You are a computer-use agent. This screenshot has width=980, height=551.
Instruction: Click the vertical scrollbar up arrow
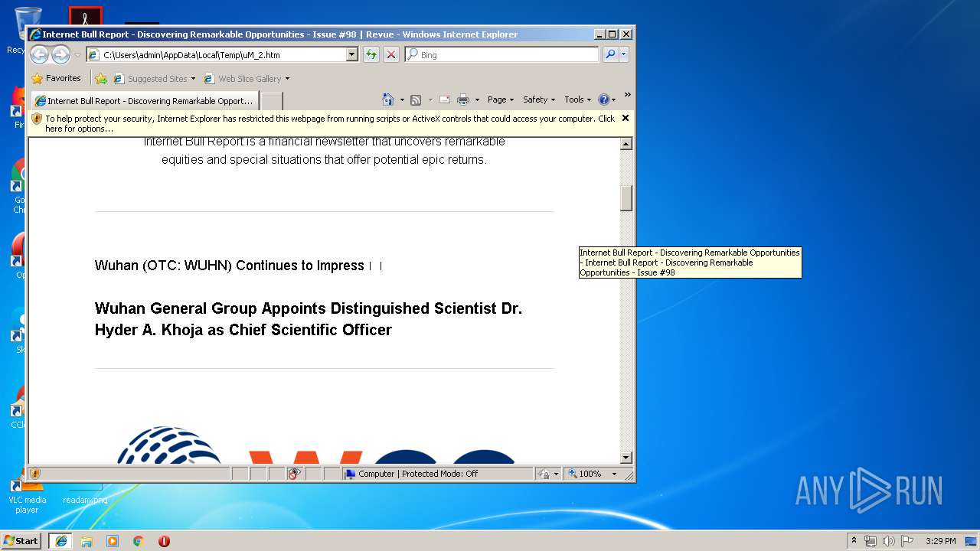(x=626, y=144)
